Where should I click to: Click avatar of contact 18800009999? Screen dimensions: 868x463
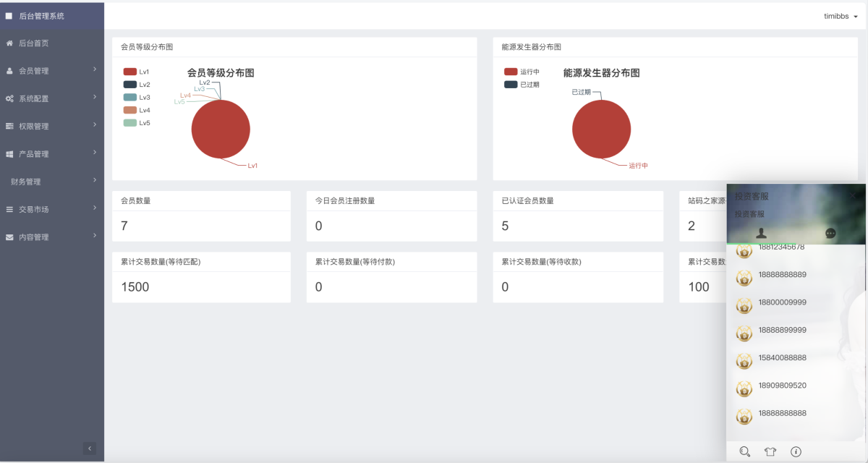point(744,305)
